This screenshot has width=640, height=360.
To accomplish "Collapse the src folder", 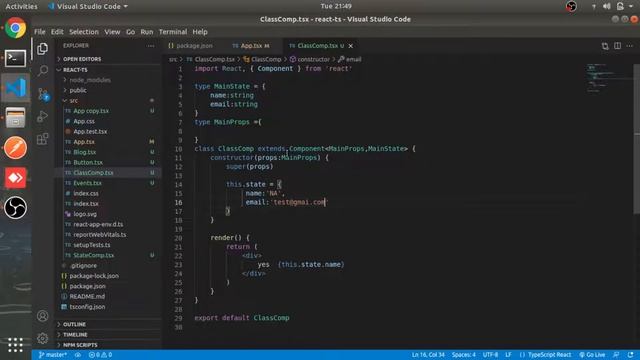I will 108,100.
